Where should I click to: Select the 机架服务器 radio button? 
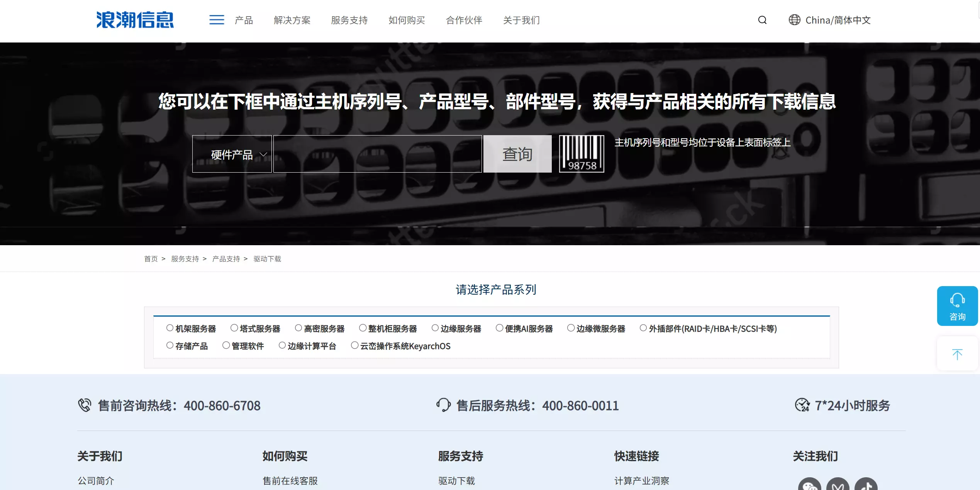click(x=170, y=328)
